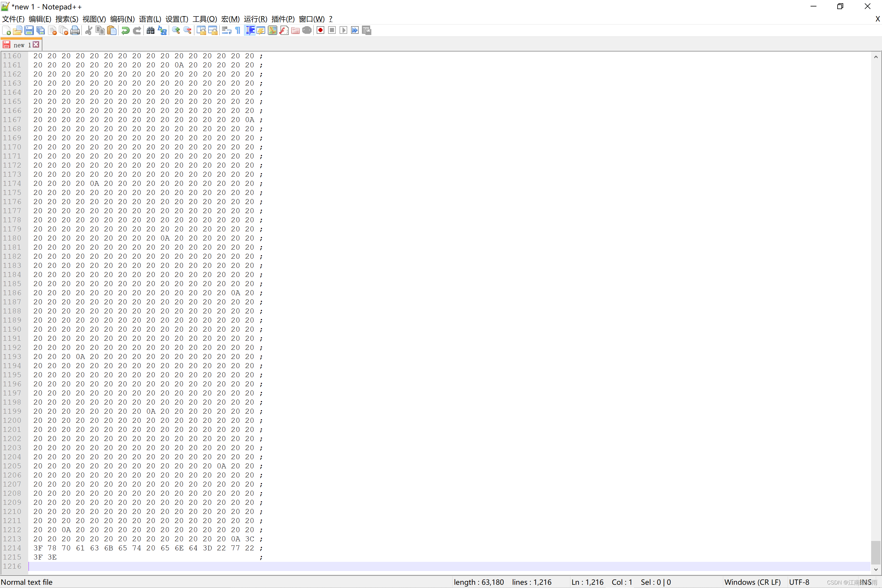Toggle the indent guide button
Viewport: 882px width, 588px height.
[x=250, y=30]
